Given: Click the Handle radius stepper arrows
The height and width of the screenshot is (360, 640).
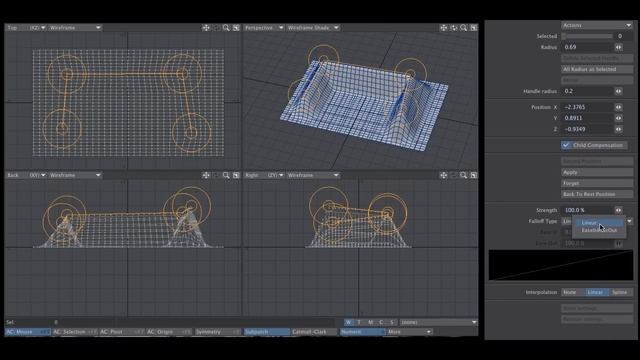Looking at the screenshot, I should 619,91.
